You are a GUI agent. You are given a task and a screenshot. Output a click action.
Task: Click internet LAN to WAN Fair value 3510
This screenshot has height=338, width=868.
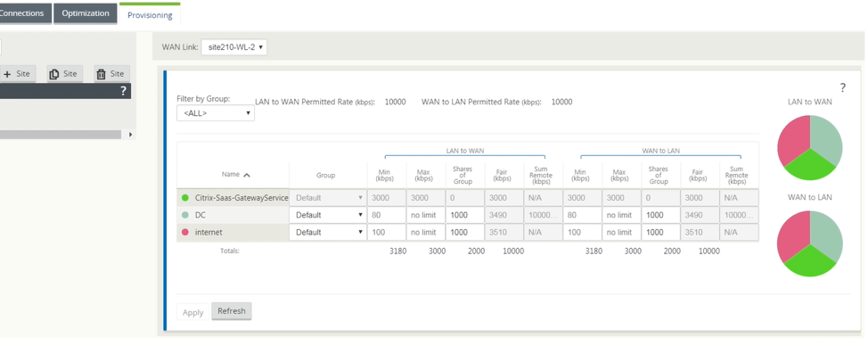coord(504,232)
